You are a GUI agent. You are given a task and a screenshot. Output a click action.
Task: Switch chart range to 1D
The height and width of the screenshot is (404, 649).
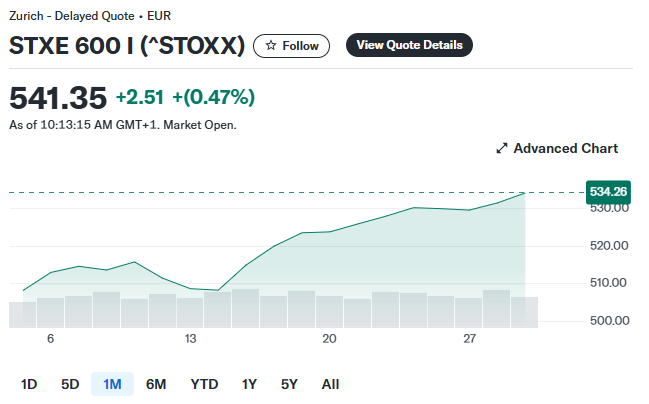click(29, 384)
